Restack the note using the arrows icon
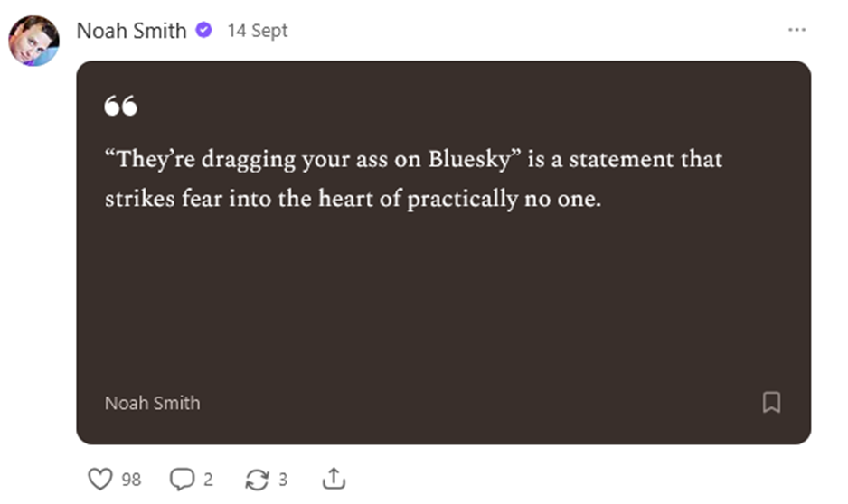 [x=257, y=479]
